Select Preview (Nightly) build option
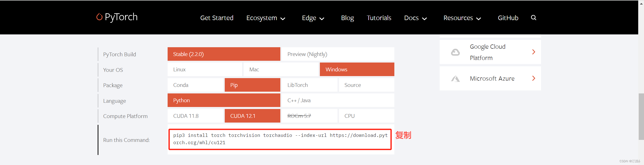644x165 pixels. click(338, 54)
